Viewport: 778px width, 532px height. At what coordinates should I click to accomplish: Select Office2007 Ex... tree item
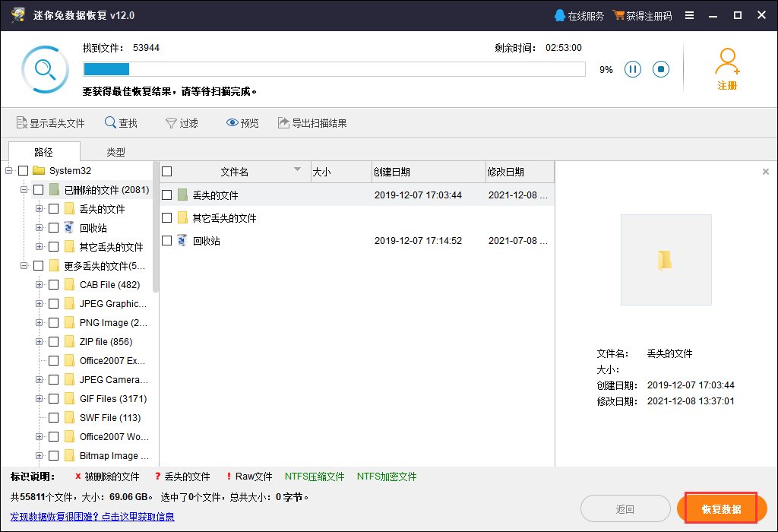pos(112,361)
